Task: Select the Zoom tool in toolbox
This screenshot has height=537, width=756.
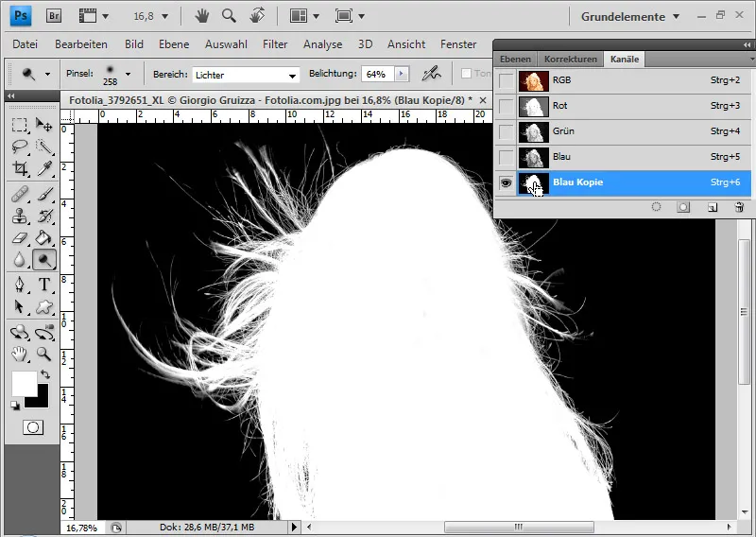Action: (x=43, y=354)
